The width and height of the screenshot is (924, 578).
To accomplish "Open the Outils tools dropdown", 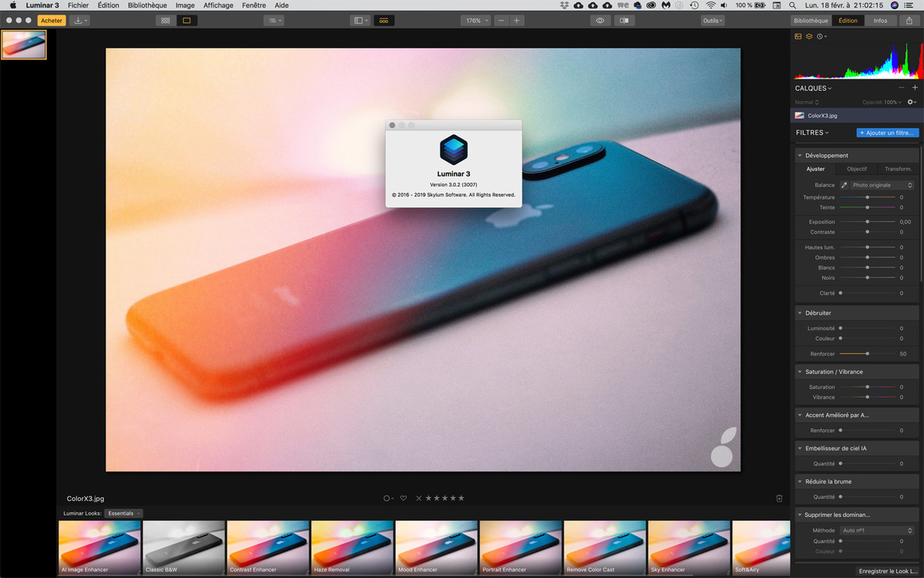I will (x=714, y=21).
